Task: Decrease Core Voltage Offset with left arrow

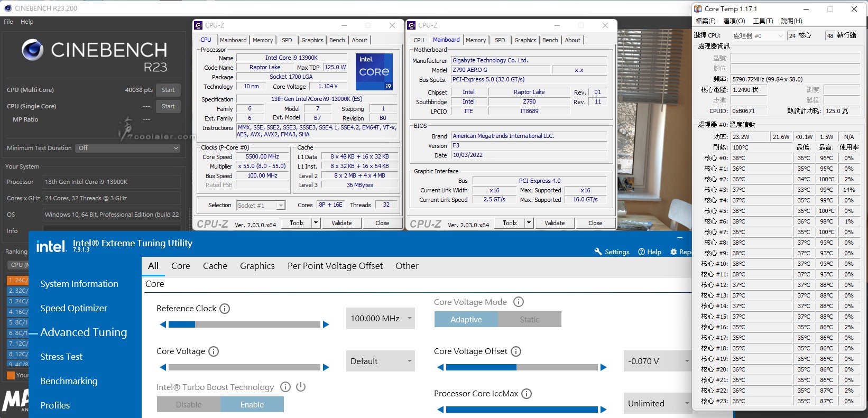Action: click(x=440, y=367)
